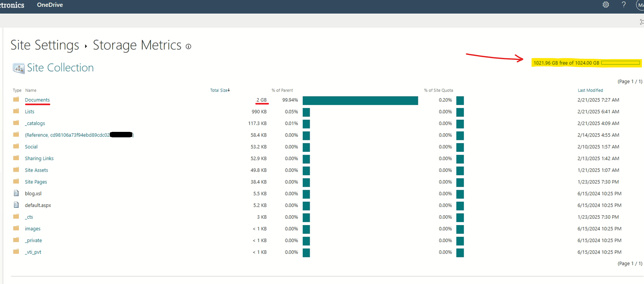This screenshot has width=644, height=284.
Task: Open the Sharing Links folder link
Action: [x=39, y=159]
